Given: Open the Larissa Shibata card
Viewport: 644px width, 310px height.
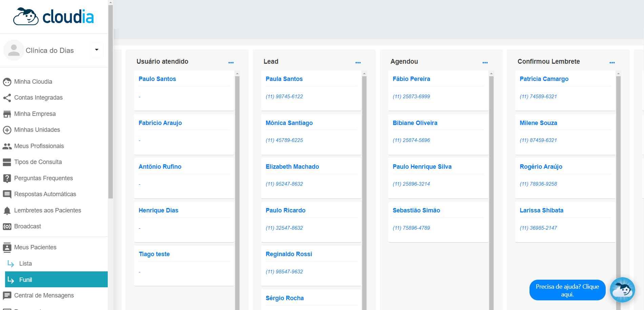Looking at the screenshot, I should (565, 222).
